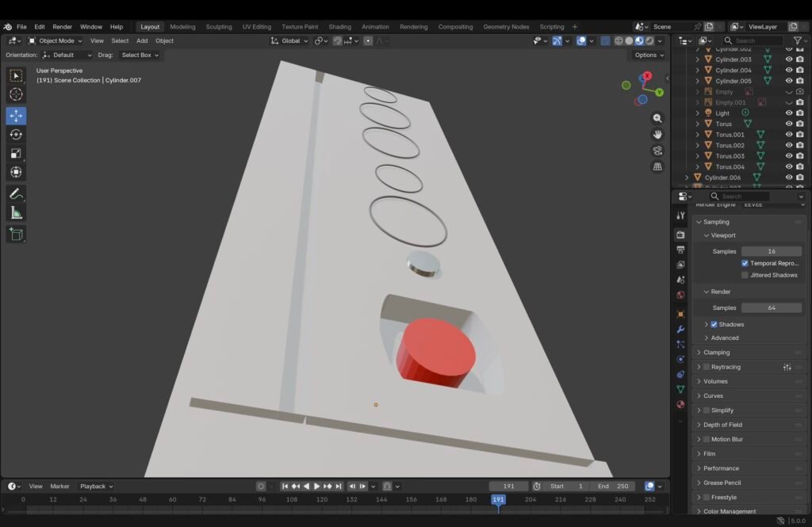Toggle camera view in the viewport
The height and width of the screenshot is (527, 812).
(x=657, y=151)
